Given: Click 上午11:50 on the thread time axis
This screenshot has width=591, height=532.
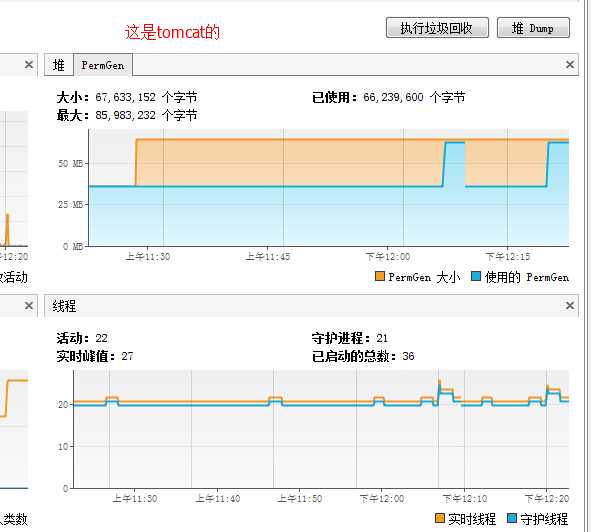Looking at the screenshot, I should click(300, 499).
